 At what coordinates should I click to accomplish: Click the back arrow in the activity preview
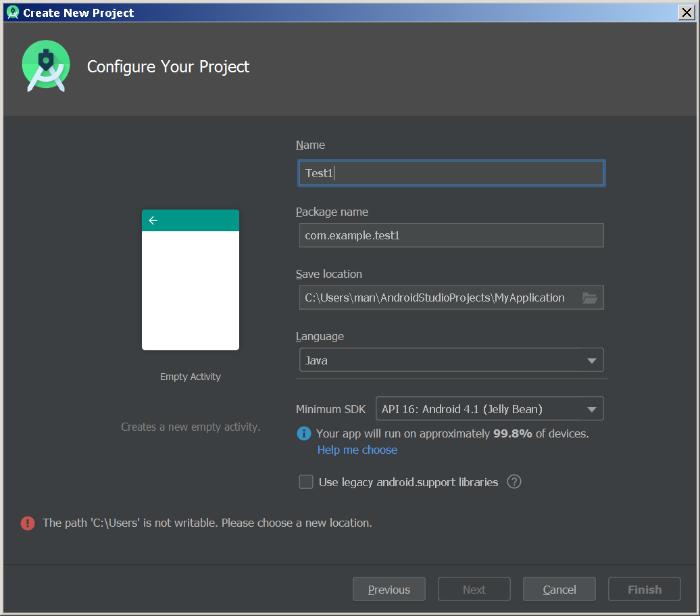tap(153, 220)
